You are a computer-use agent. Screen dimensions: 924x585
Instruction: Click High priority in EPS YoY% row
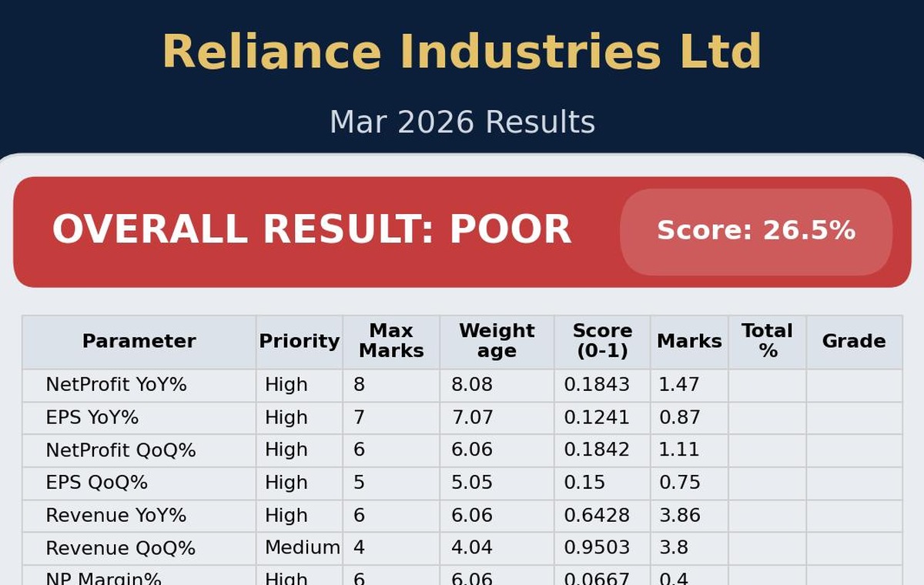(x=286, y=418)
